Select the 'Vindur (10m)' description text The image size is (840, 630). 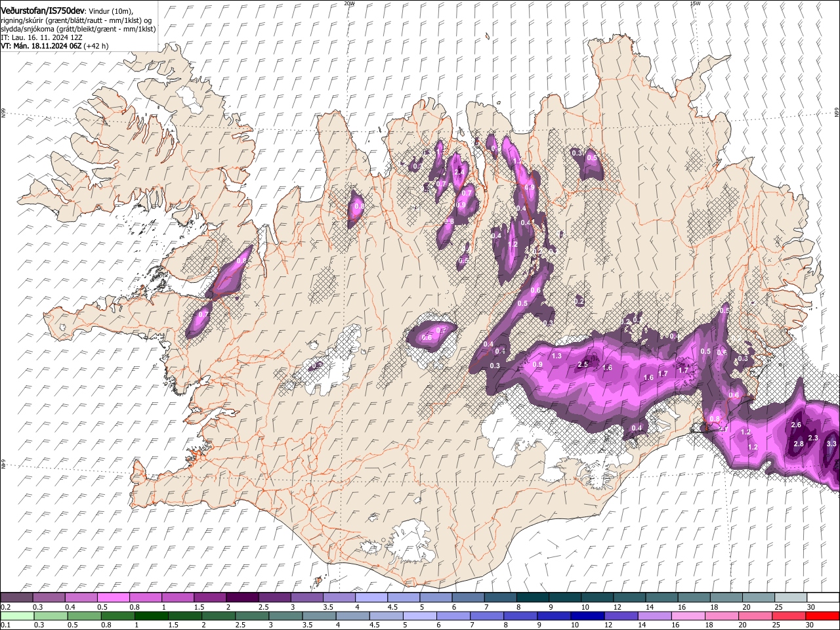[110, 12]
